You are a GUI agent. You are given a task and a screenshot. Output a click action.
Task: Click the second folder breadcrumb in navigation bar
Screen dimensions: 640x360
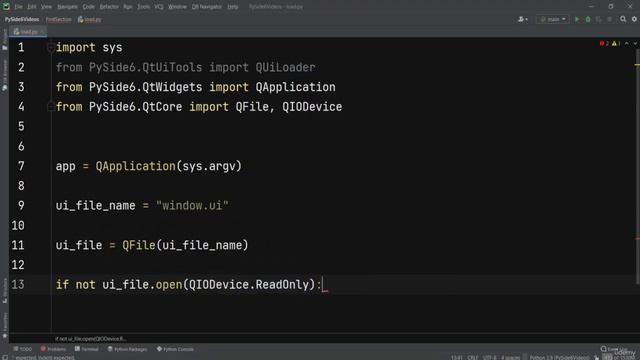click(x=58, y=19)
